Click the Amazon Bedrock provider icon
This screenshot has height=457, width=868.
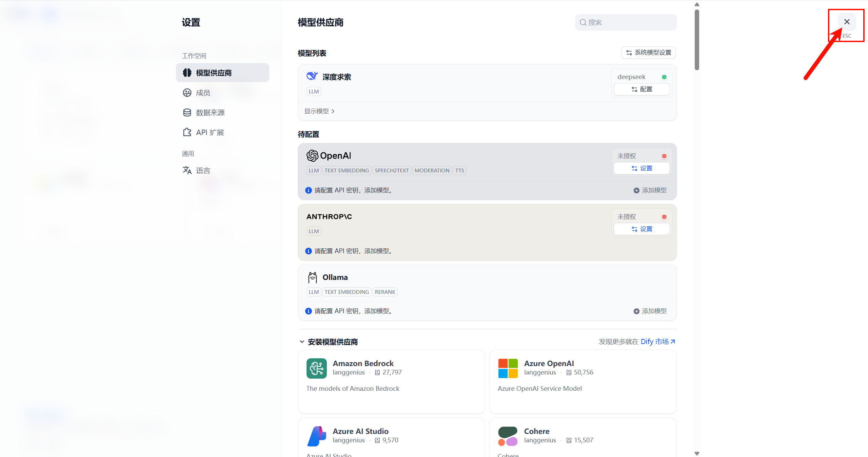tap(316, 368)
